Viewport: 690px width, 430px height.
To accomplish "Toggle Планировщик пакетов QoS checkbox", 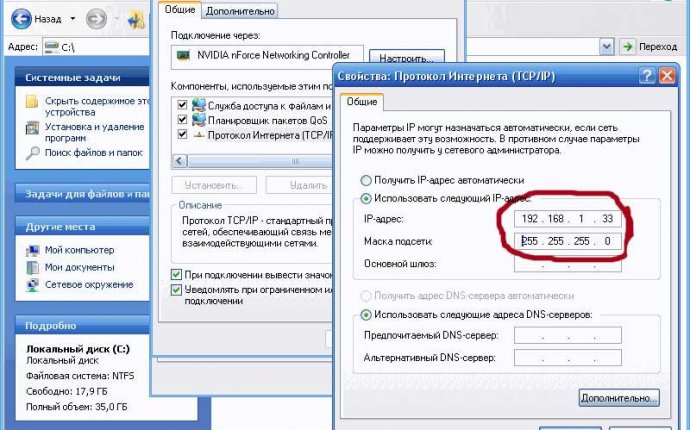I will pyautogui.click(x=182, y=119).
